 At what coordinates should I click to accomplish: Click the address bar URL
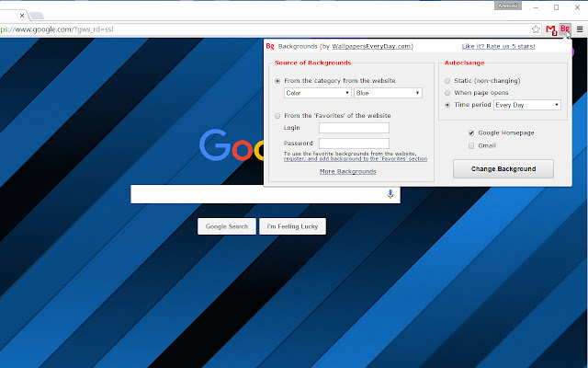coord(56,29)
